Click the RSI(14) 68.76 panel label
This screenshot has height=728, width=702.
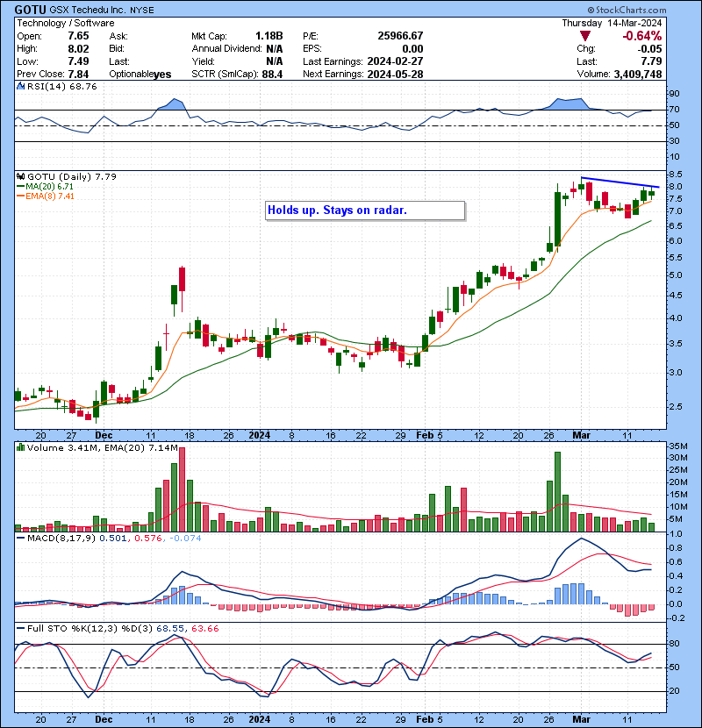pos(61,86)
